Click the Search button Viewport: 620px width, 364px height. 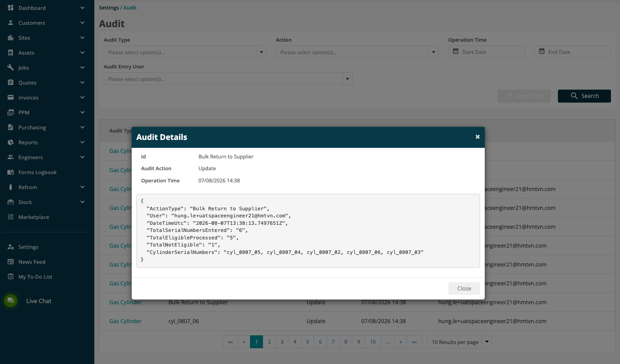(584, 96)
